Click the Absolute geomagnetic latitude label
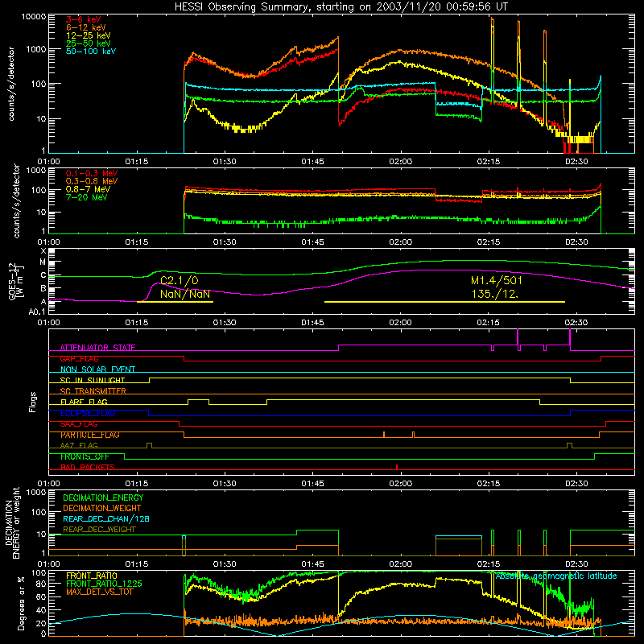This screenshot has width=644, height=644. pyautogui.click(x=556, y=576)
